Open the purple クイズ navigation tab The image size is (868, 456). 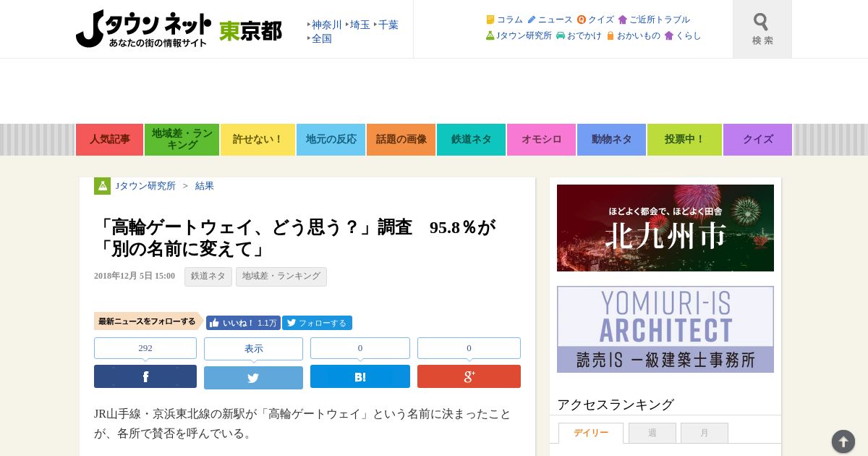tap(757, 140)
